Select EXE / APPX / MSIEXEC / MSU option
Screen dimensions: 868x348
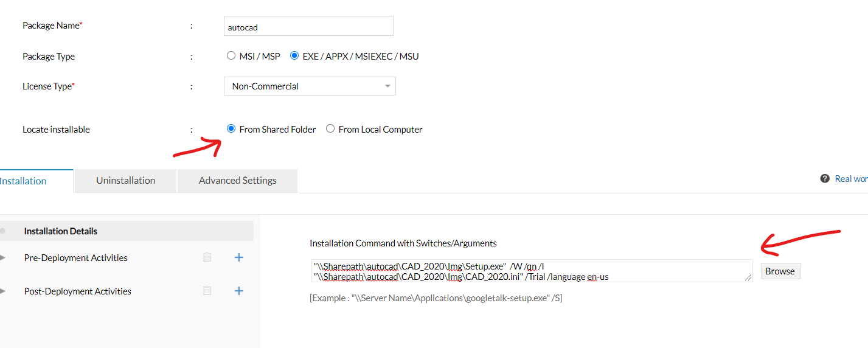click(x=294, y=56)
